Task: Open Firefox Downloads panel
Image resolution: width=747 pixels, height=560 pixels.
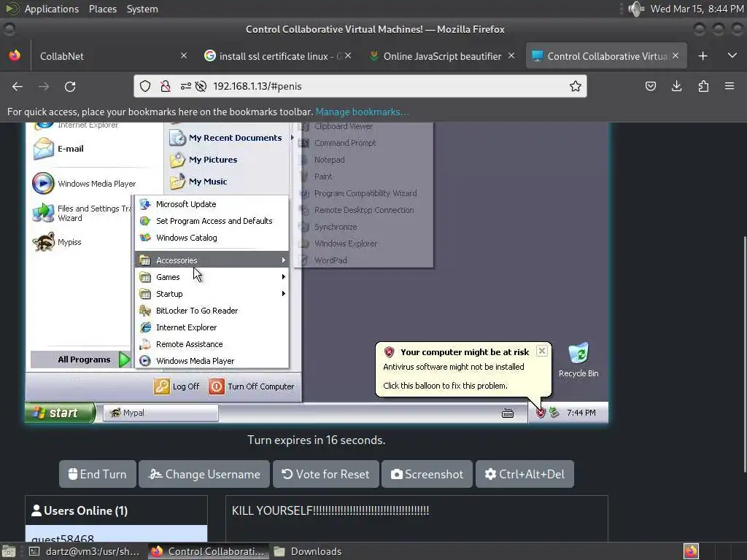Action: tap(676, 86)
